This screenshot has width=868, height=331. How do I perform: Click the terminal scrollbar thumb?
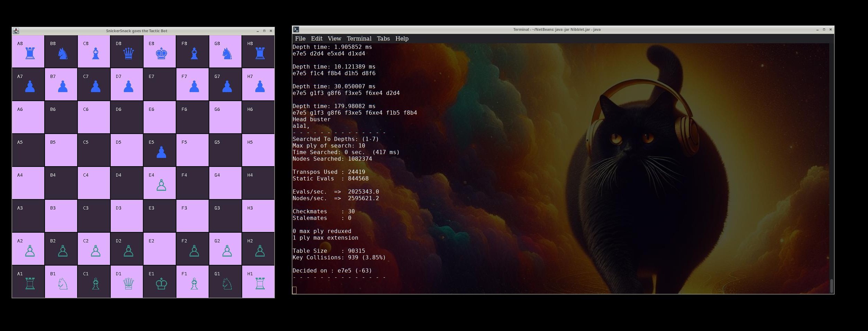tap(831, 286)
